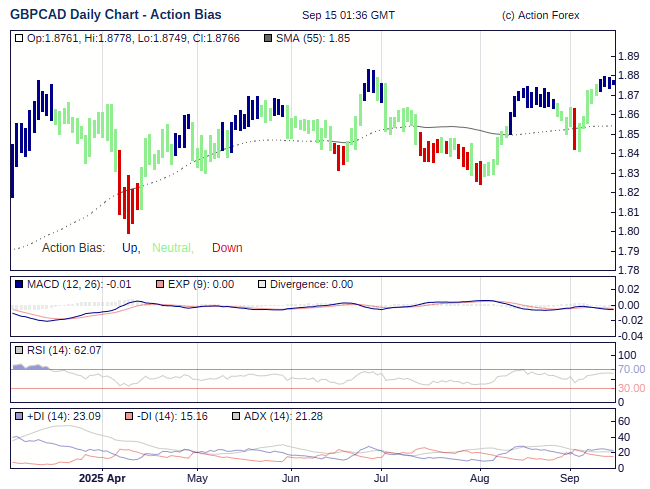Click the 'Sep 15 01:36 GMT' timestamp
Screen dimensions: 650x489
tap(347, 16)
